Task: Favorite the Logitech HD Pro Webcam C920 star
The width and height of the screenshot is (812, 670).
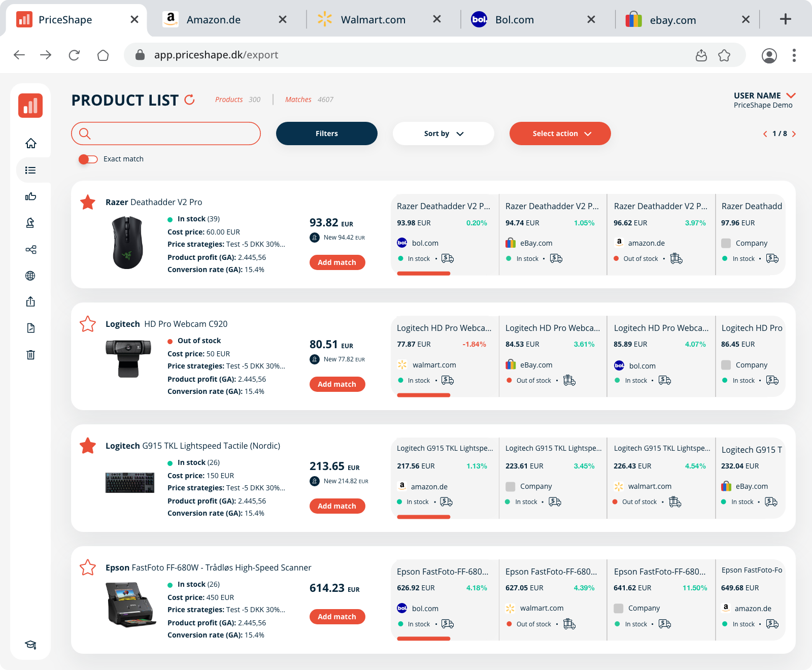Action: tap(88, 324)
